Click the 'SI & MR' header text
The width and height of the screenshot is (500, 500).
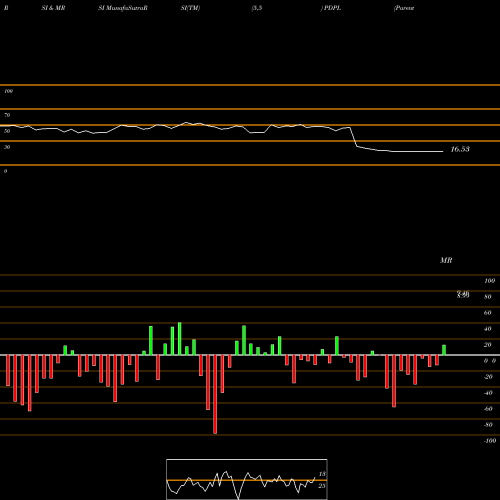[53, 8]
